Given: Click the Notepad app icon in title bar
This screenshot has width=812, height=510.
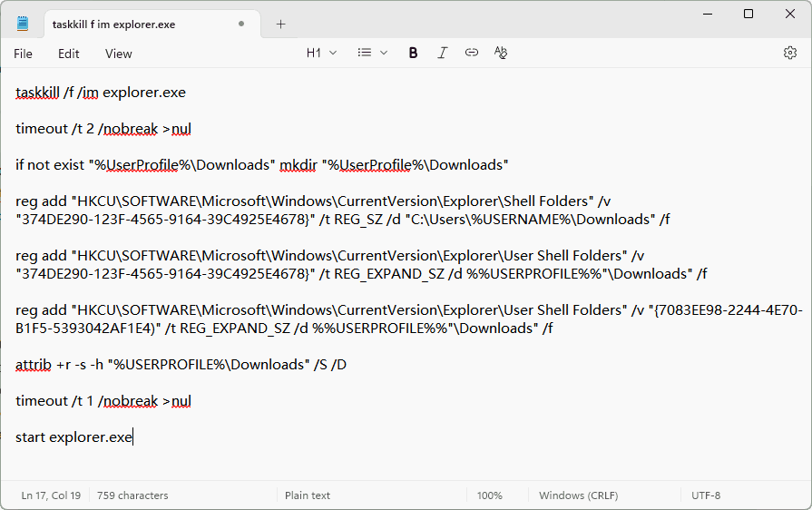Looking at the screenshot, I should point(23,24).
